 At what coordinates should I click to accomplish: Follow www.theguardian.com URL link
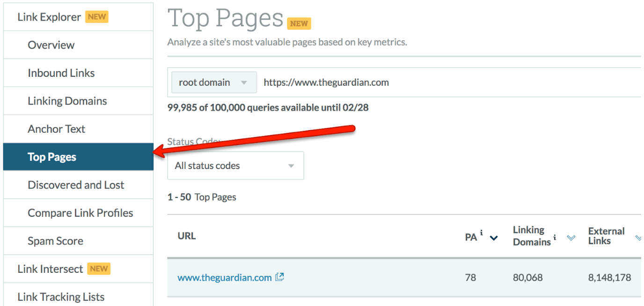pos(225,277)
